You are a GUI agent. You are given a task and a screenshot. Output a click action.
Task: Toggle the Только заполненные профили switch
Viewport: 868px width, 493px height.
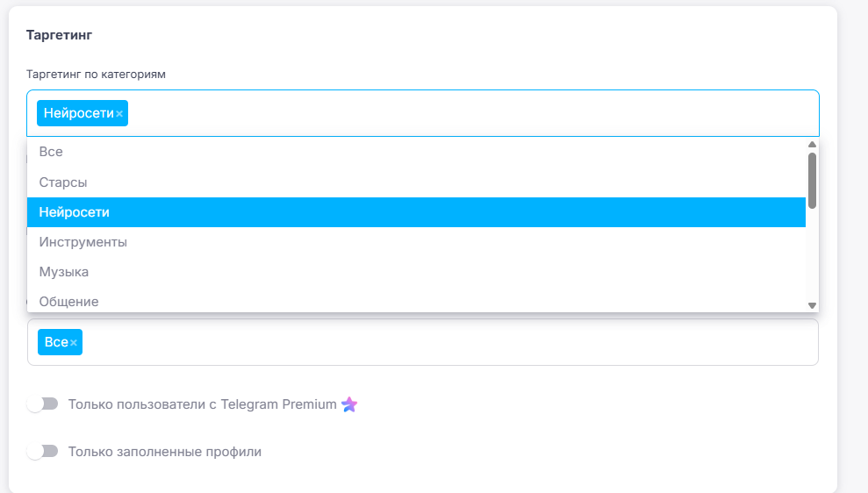(x=42, y=451)
